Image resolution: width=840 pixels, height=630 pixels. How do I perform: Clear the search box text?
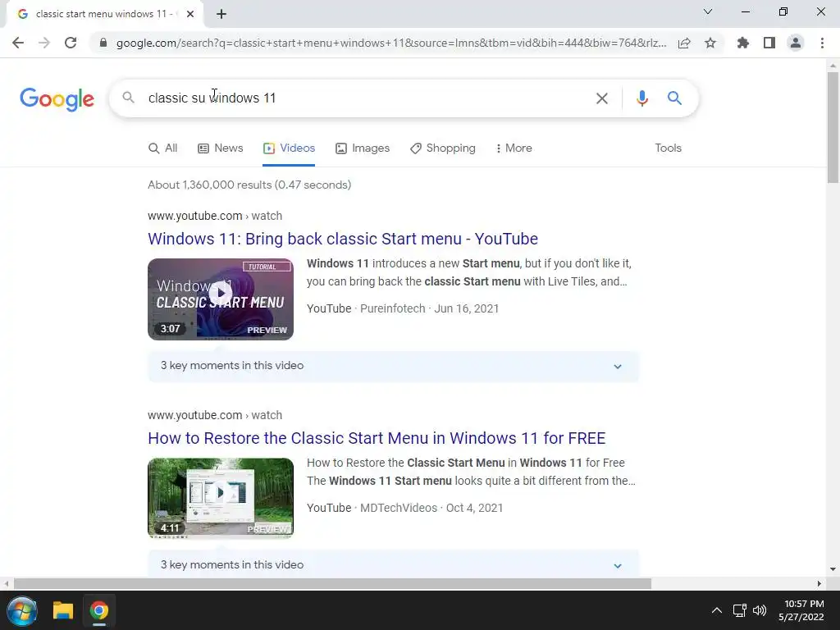click(602, 98)
